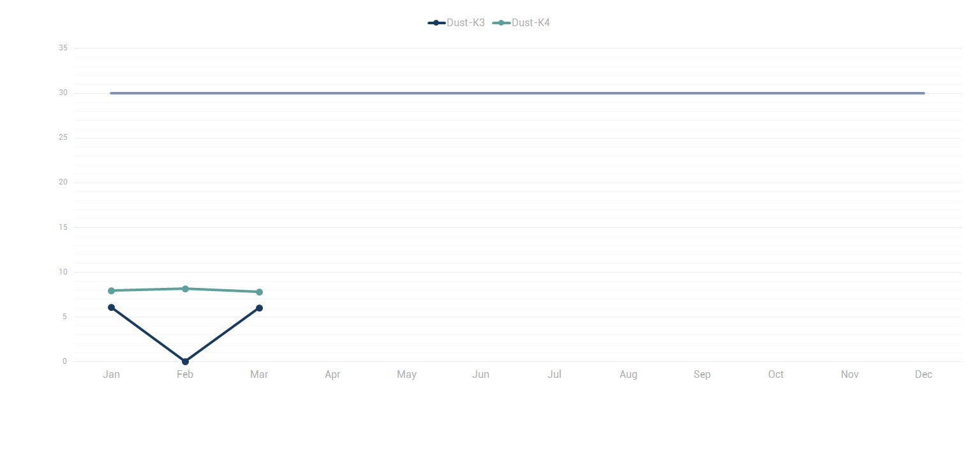The height and width of the screenshot is (466, 980).
Task: Select the Dust-K3 March data point
Action: click(259, 308)
